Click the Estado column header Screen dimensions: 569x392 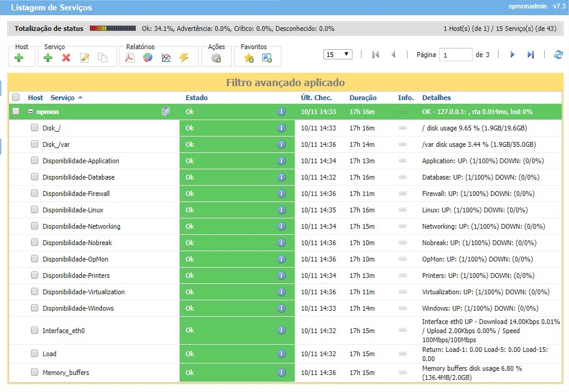tap(197, 98)
